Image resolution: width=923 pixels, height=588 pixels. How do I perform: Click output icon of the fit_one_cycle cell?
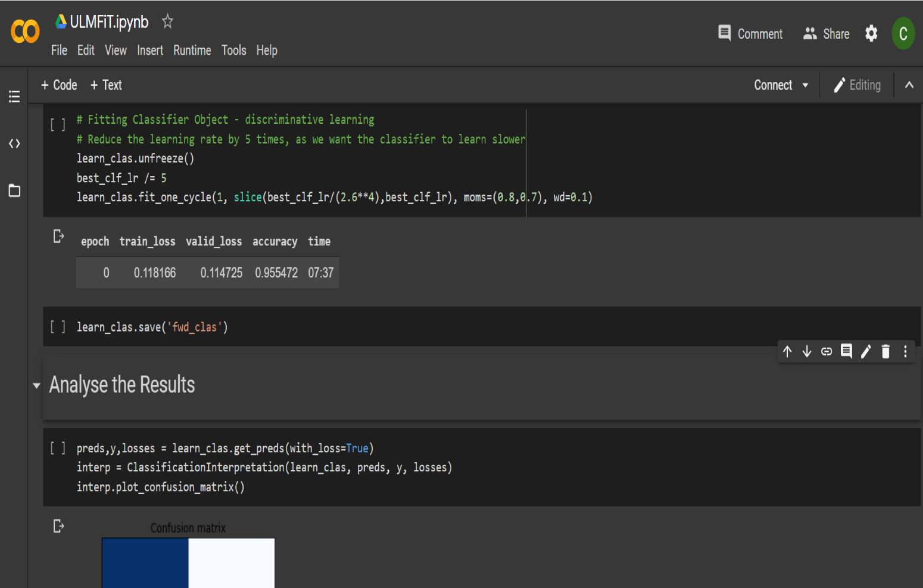tap(58, 236)
